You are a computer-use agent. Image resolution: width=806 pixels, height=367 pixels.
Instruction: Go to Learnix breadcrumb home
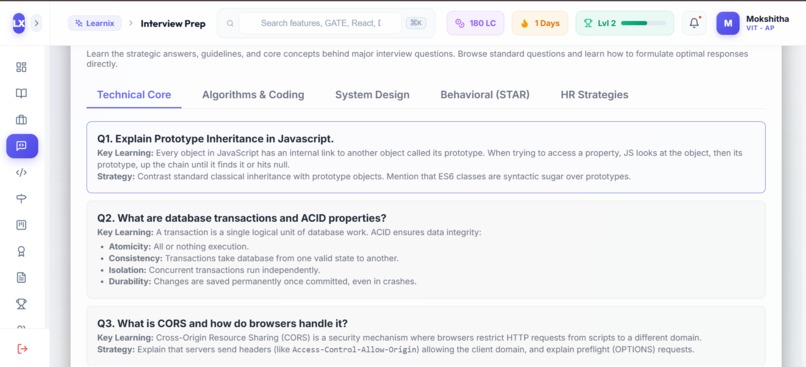tap(95, 23)
